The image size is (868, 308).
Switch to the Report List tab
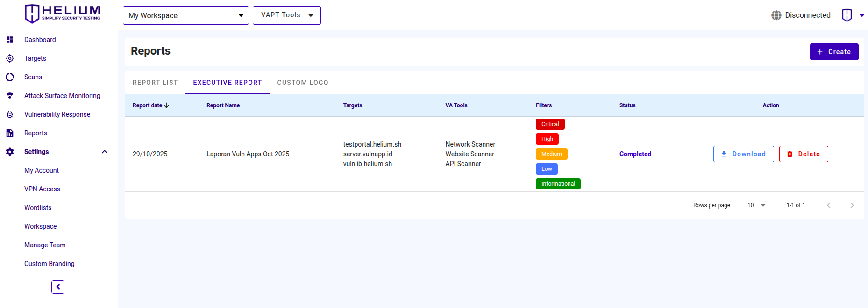coord(155,83)
